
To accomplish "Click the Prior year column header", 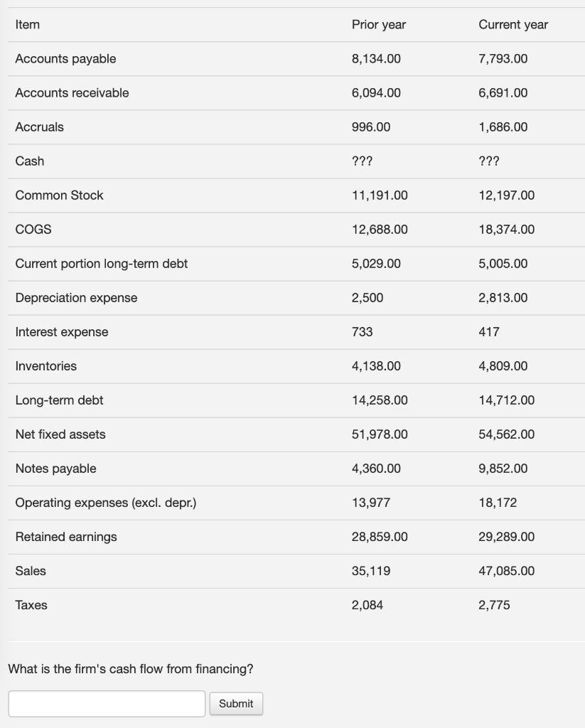I will point(379,25).
